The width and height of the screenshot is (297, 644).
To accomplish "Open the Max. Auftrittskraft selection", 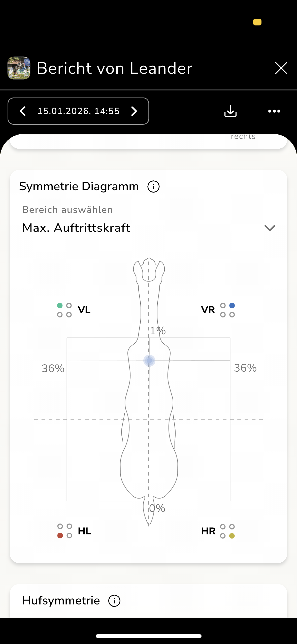I will (76, 228).
